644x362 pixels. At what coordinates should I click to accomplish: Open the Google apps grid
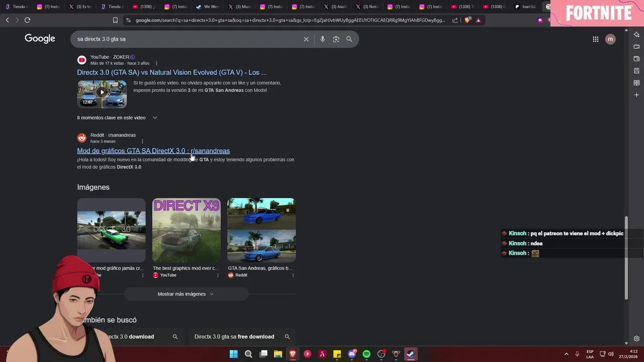[x=595, y=39]
